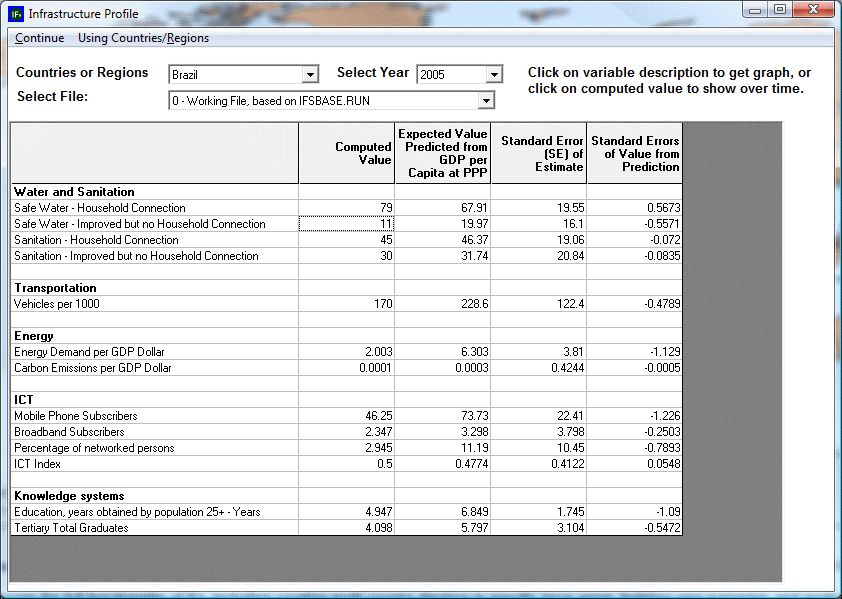This screenshot has width=842, height=599.
Task: Expand the Select File dropdown arrow
Action: click(486, 100)
